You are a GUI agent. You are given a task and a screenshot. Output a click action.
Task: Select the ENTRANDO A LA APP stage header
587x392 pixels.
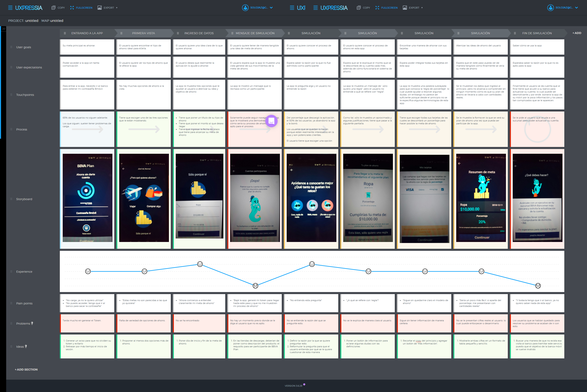click(x=87, y=33)
